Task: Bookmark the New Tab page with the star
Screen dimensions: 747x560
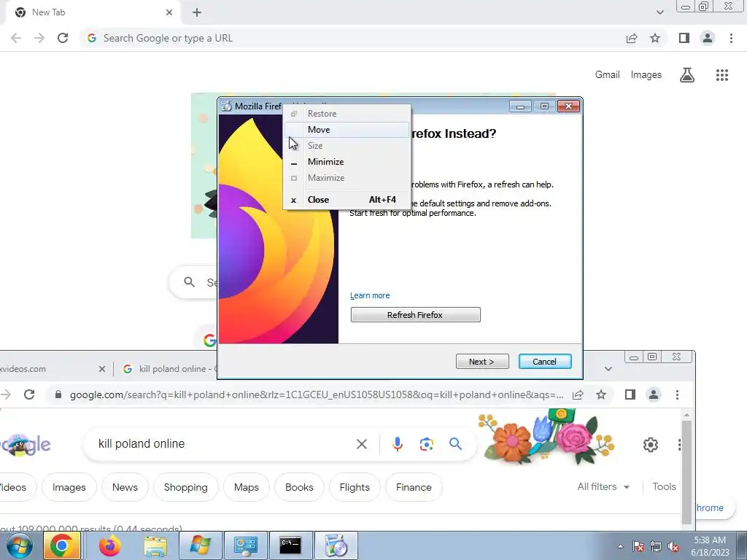Action: 655,38
